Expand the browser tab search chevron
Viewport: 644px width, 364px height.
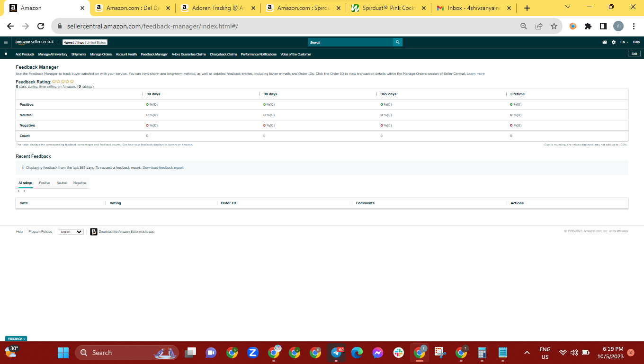coord(568,7)
